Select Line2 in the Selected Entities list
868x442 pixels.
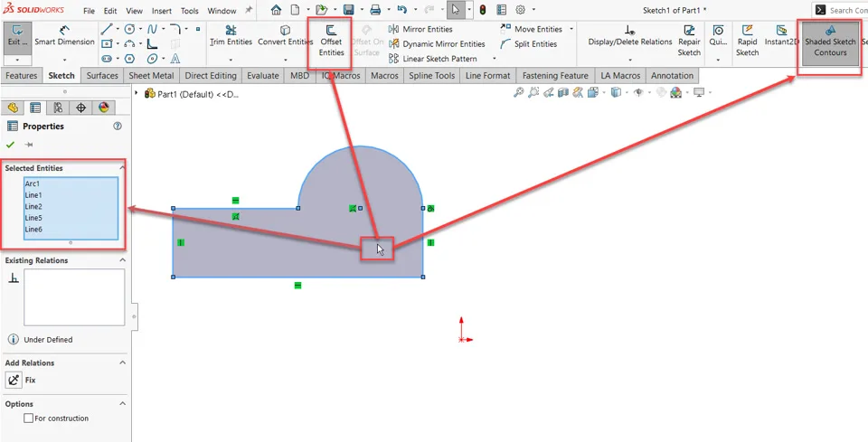[33, 206]
